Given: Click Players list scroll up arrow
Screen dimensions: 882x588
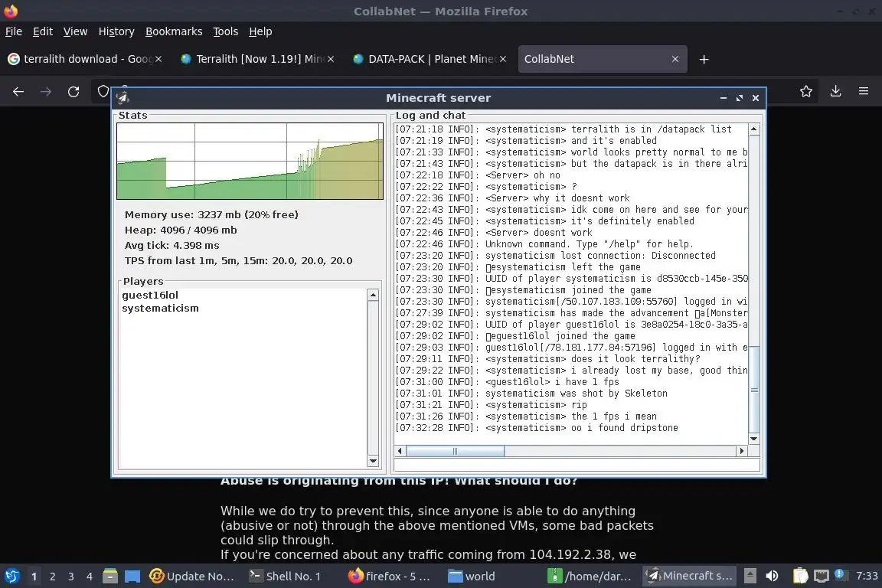Looking at the screenshot, I should (373, 296).
